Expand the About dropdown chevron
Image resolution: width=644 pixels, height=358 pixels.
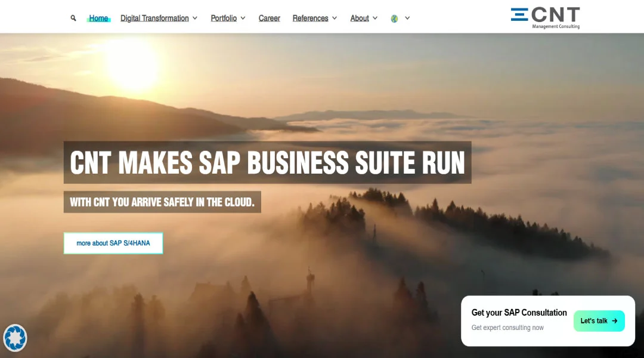tap(375, 18)
